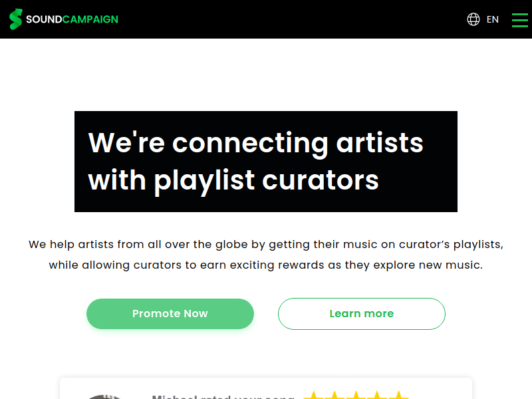Click the first yellow rating star
532x399 pixels.
pyautogui.click(x=313, y=396)
